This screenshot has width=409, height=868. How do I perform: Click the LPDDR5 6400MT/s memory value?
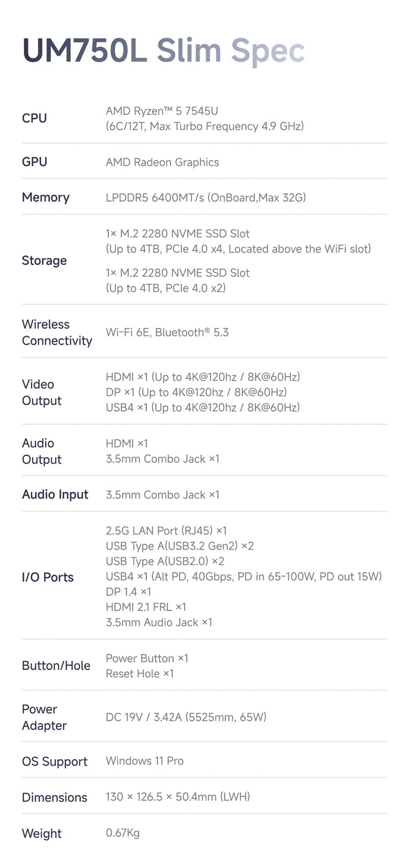(206, 197)
